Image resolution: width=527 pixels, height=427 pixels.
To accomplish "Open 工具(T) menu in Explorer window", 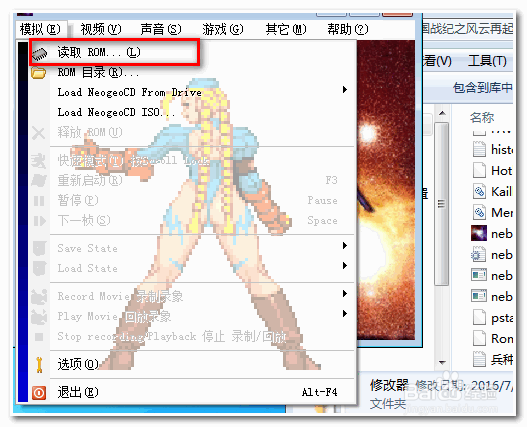I will pos(487,61).
